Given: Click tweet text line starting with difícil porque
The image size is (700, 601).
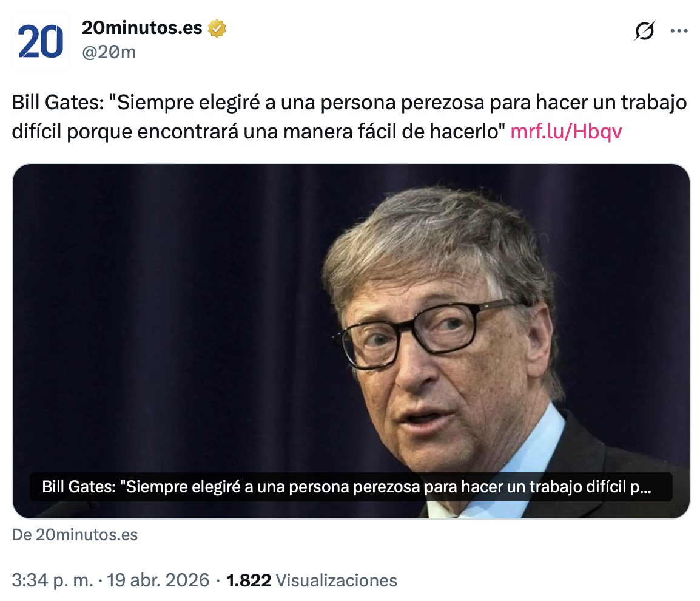Looking at the screenshot, I should [258, 131].
